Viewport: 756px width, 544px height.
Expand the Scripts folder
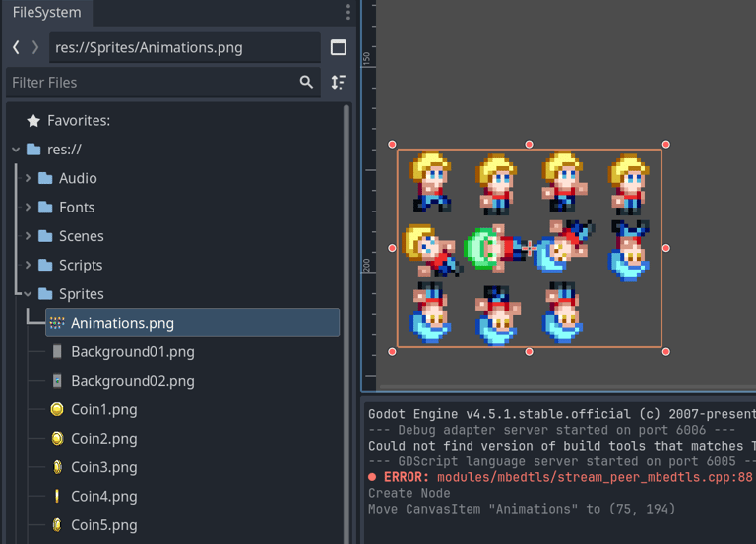click(x=28, y=265)
